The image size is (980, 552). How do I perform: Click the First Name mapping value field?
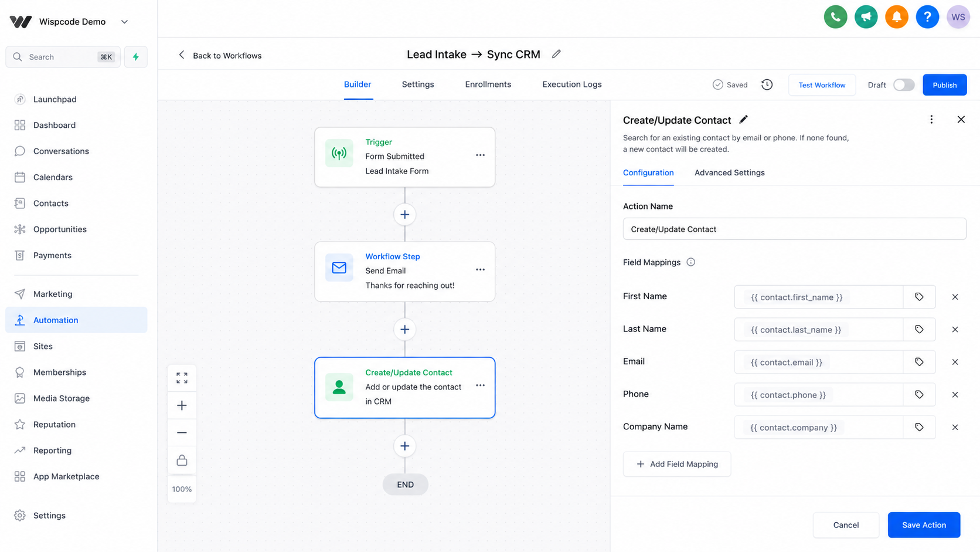(x=818, y=297)
